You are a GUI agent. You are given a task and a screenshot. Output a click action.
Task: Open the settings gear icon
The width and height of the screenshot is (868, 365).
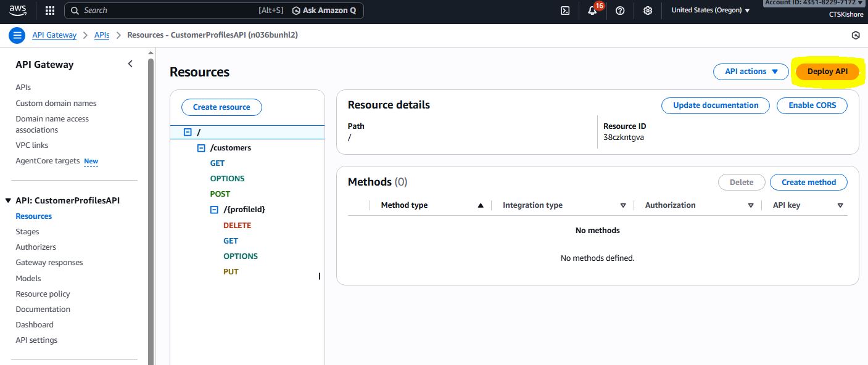[648, 10]
